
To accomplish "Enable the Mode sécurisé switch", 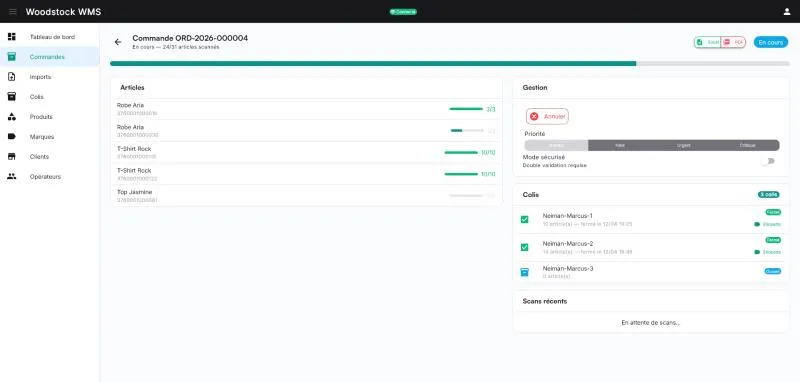I will pos(767,161).
